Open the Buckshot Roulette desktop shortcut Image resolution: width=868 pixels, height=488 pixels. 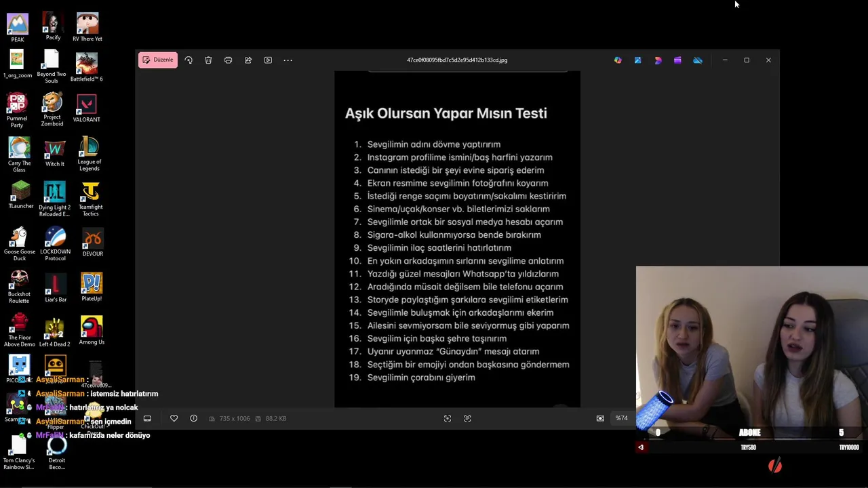(19, 287)
